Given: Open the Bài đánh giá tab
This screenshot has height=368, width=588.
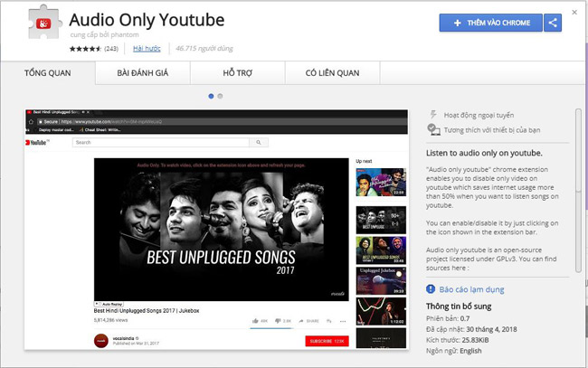Looking at the screenshot, I should (143, 73).
